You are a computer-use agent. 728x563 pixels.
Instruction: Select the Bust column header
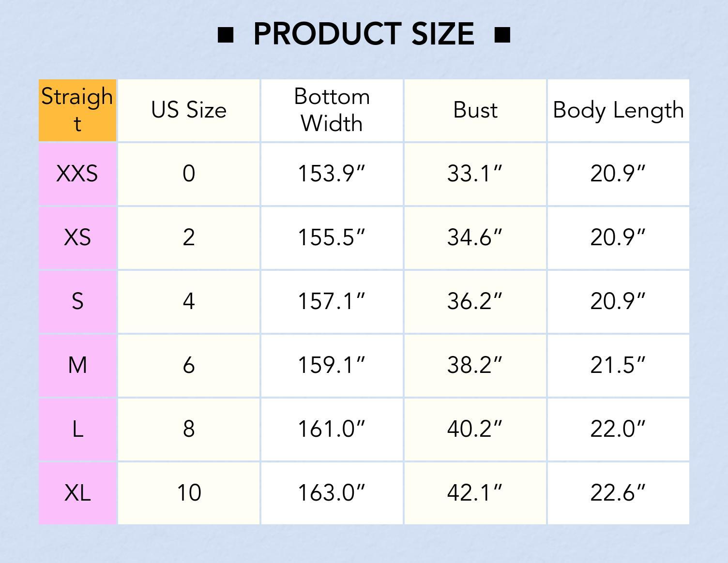475,110
